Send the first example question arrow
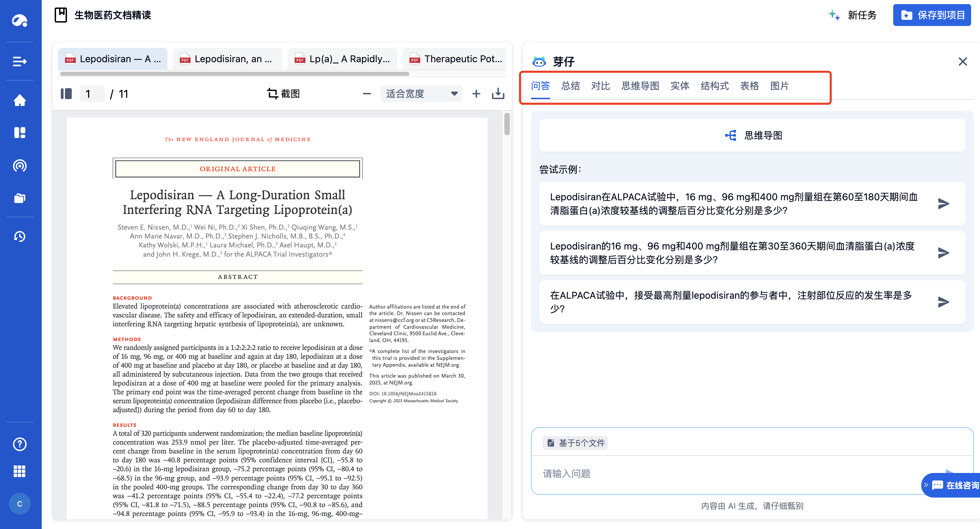Image resolution: width=980 pixels, height=529 pixels. point(943,204)
